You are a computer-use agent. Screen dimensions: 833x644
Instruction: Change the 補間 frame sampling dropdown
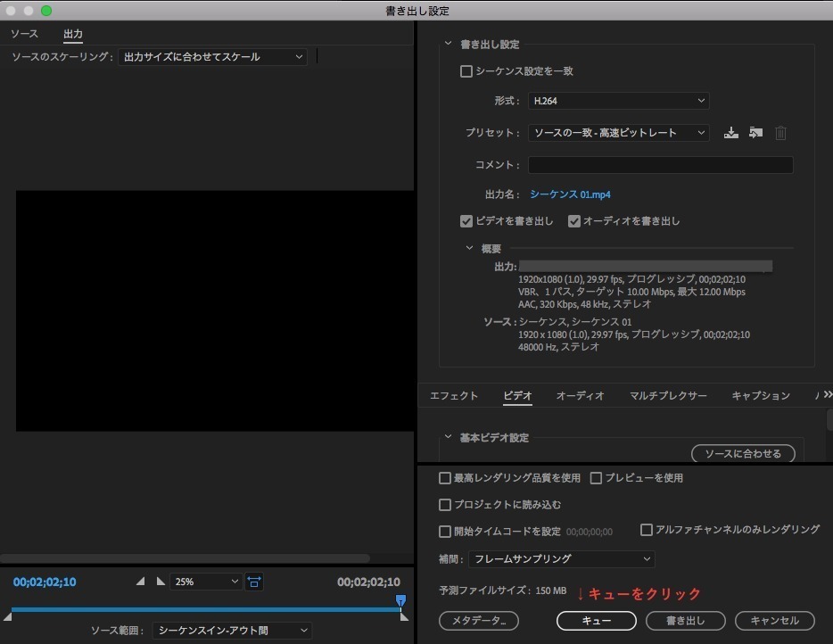pyautogui.click(x=562, y=559)
